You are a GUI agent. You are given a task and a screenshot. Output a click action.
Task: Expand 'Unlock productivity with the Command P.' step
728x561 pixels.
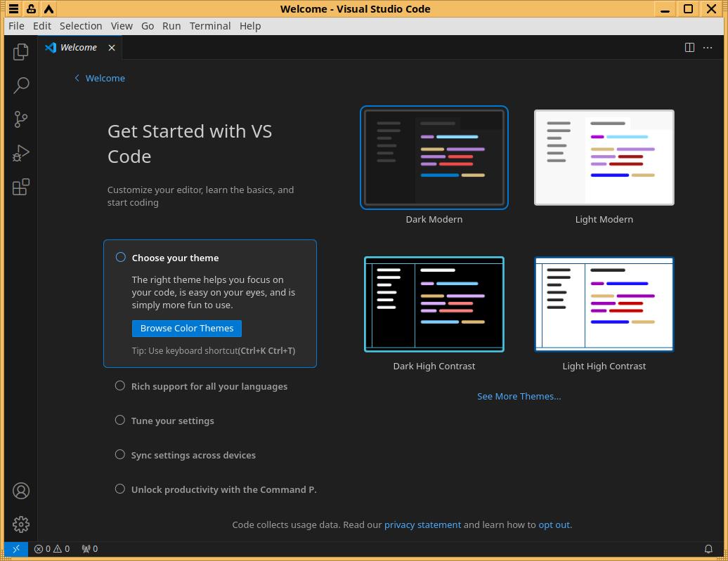click(x=223, y=489)
